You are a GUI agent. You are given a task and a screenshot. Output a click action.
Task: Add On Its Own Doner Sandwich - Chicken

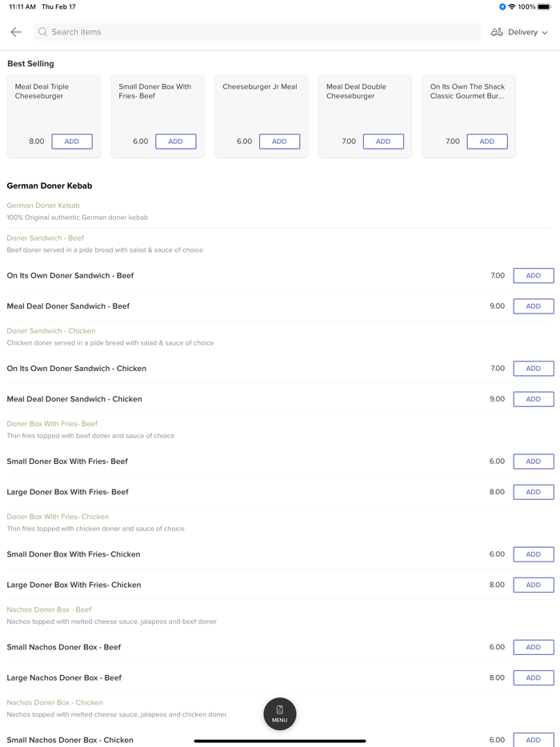tap(534, 368)
